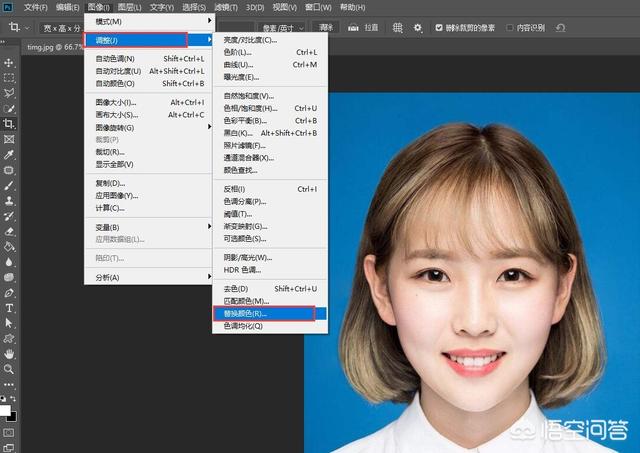
Task: Expand the 图像旋转(G) submenu
Action: [148, 127]
